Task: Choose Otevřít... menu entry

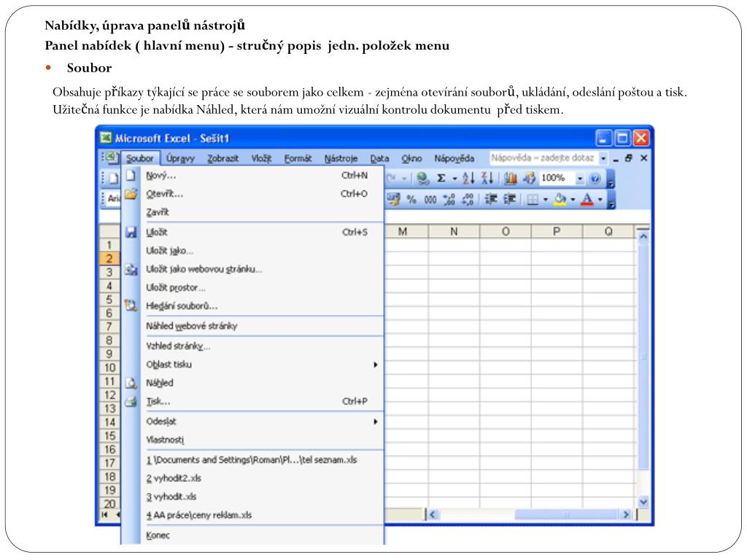Action: [x=253, y=194]
